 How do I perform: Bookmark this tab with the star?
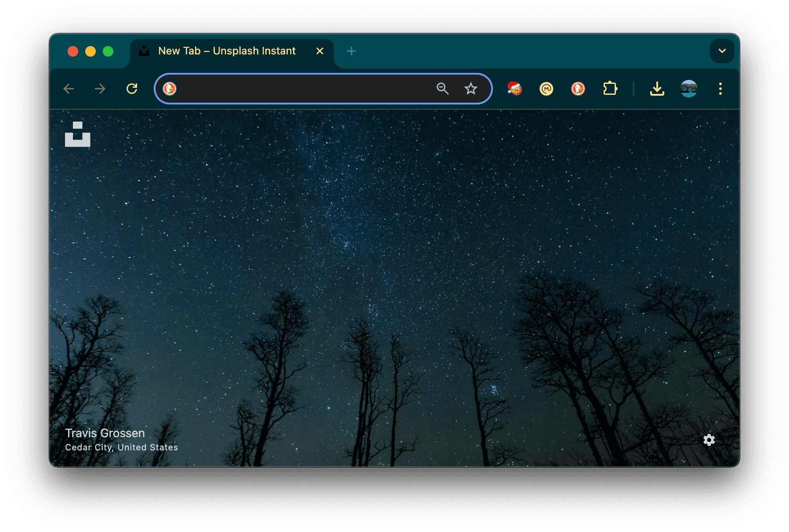(x=471, y=89)
